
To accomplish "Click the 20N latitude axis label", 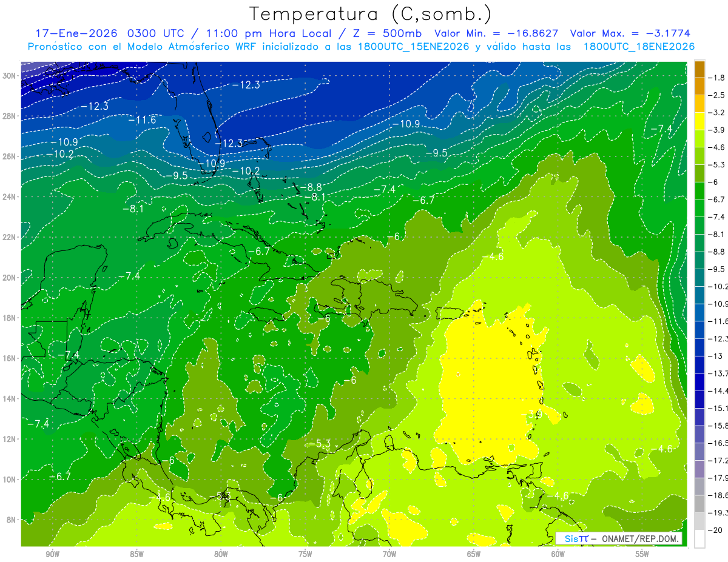I will [9, 278].
